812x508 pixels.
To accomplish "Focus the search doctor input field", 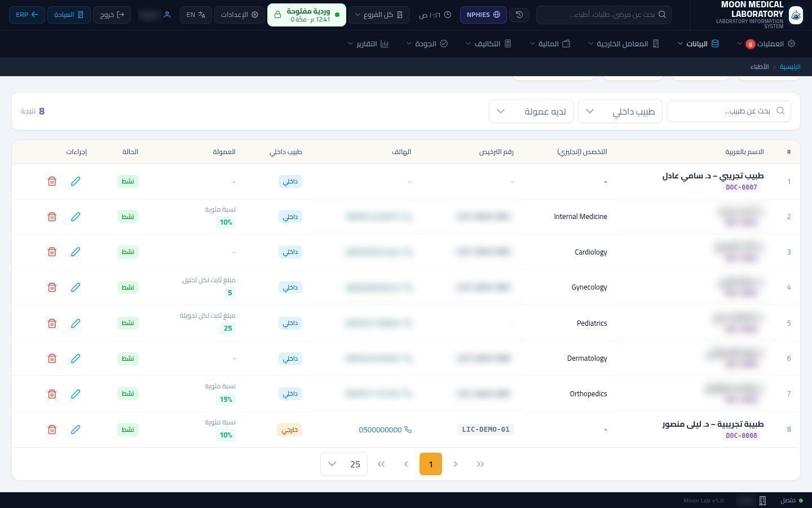I will pos(729,111).
